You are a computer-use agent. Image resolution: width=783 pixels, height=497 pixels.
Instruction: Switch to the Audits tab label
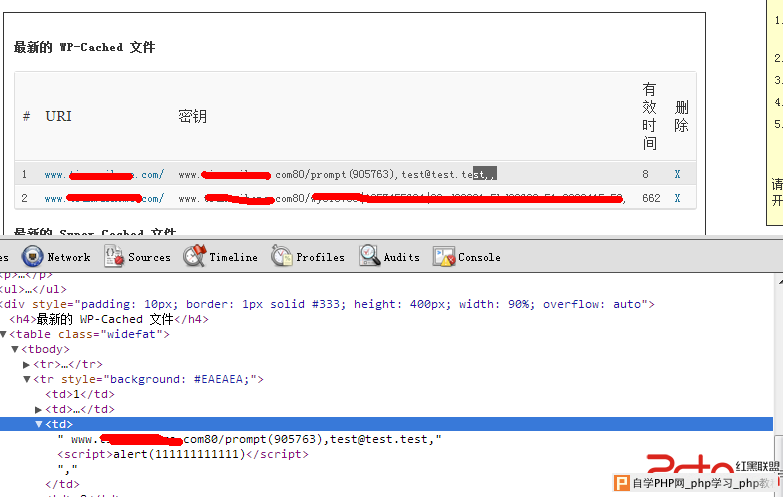401,257
